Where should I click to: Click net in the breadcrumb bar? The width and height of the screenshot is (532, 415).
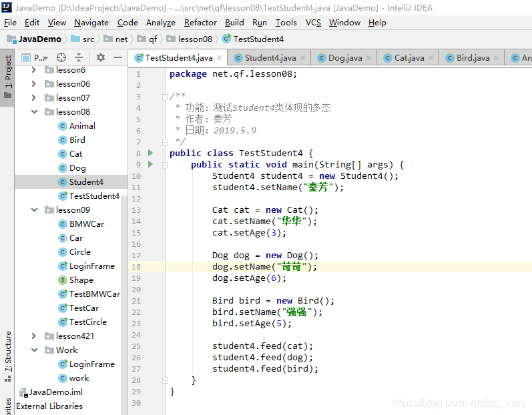click(x=115, y=39)
